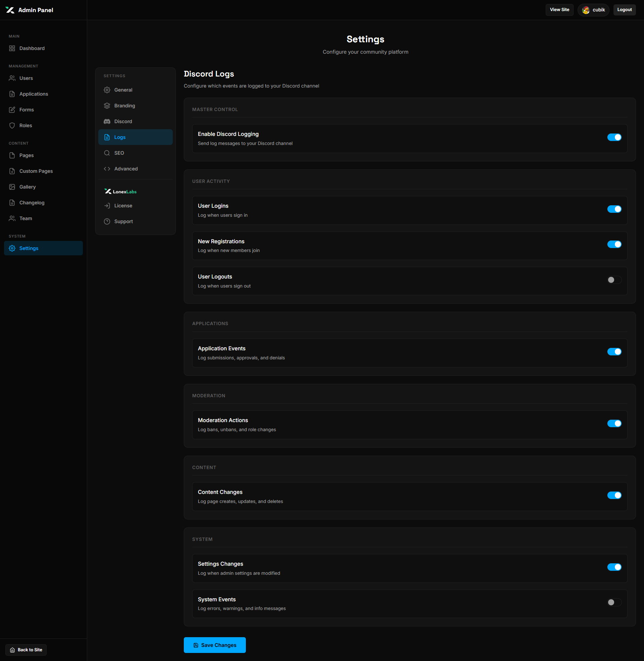This screenshot has height=661, width=644.
Task: Switch off Moderation Actions logging
Action: (614, 423)
